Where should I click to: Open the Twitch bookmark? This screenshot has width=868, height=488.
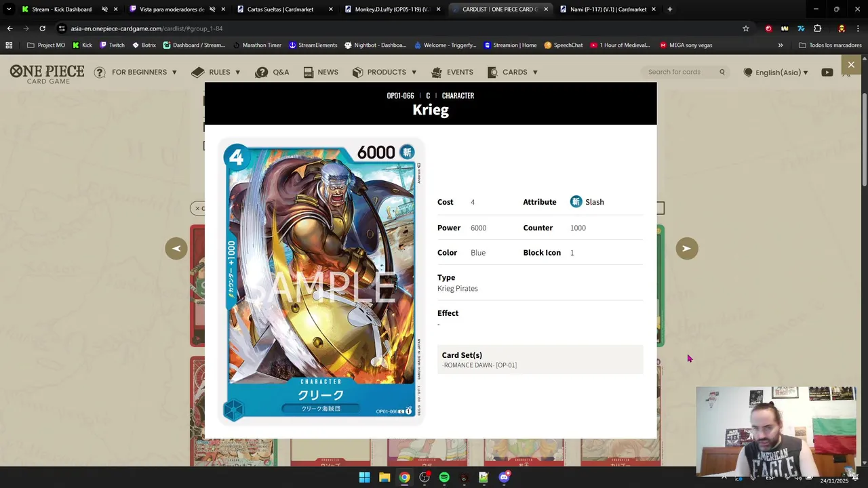[112, 45]
